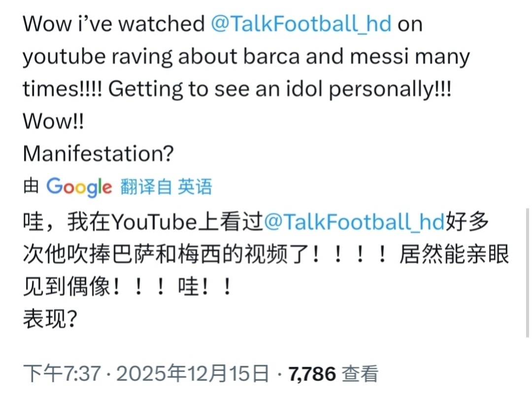
Task: Click the 翻译自 英语 translation source link
Action: (166, 186)
